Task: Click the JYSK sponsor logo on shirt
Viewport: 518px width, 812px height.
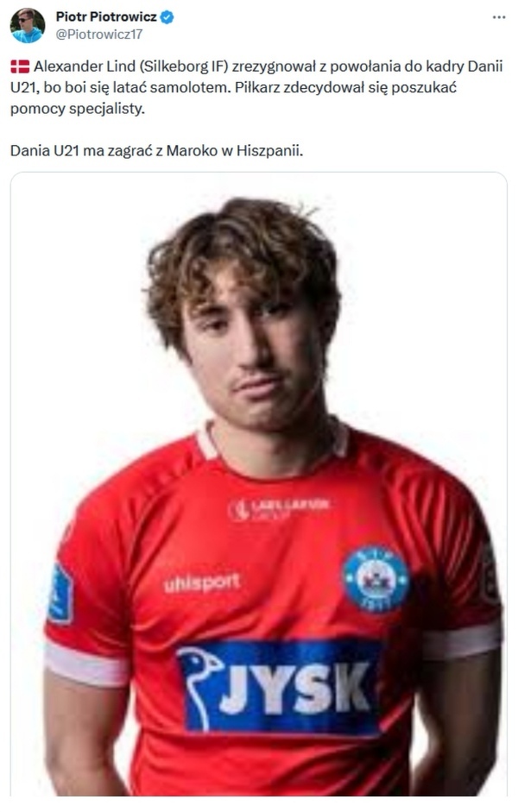Action: (279, 688)
